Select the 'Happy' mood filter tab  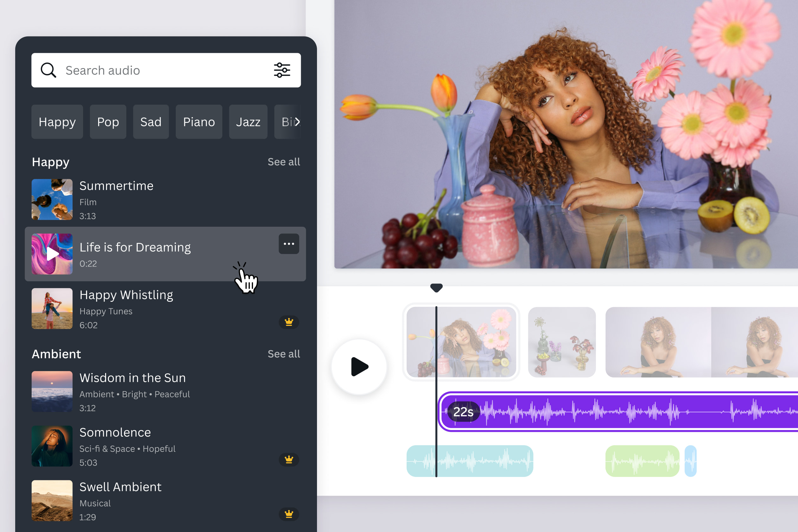tap(57, 121)
